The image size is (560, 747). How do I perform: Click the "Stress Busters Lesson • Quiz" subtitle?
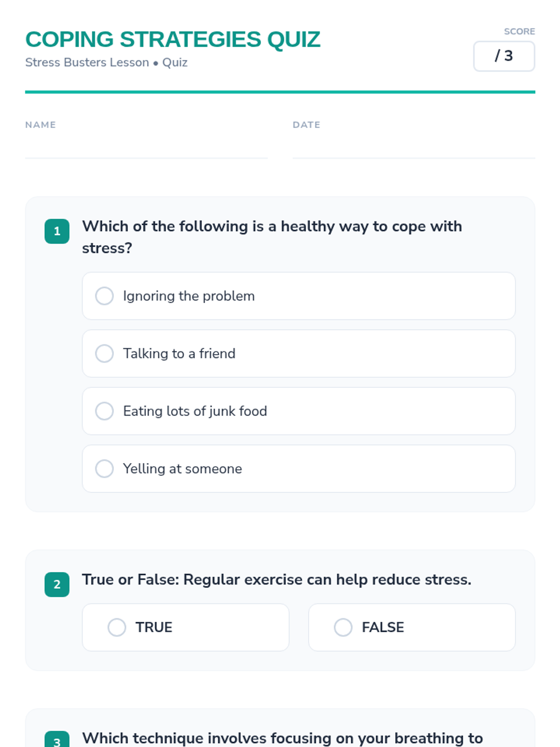point(106,63)
